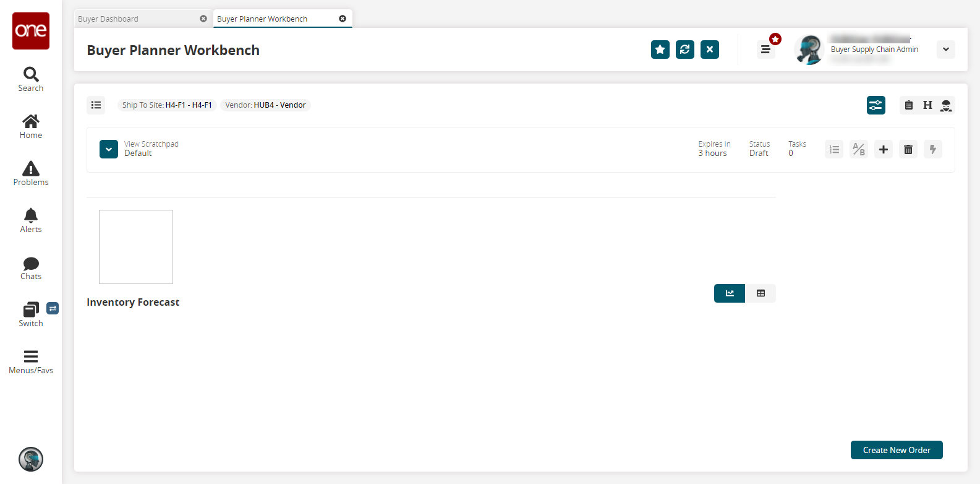980x484 pixels.
Task: Open the hamburger menu in header
Action: (765, 50)
